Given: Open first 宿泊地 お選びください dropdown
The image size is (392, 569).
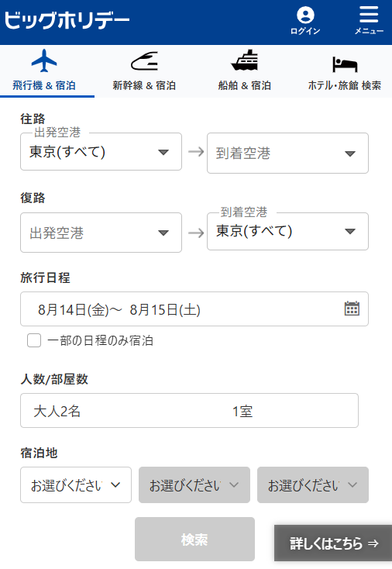Looking at the screenshot, I should [x=76, y=485].
